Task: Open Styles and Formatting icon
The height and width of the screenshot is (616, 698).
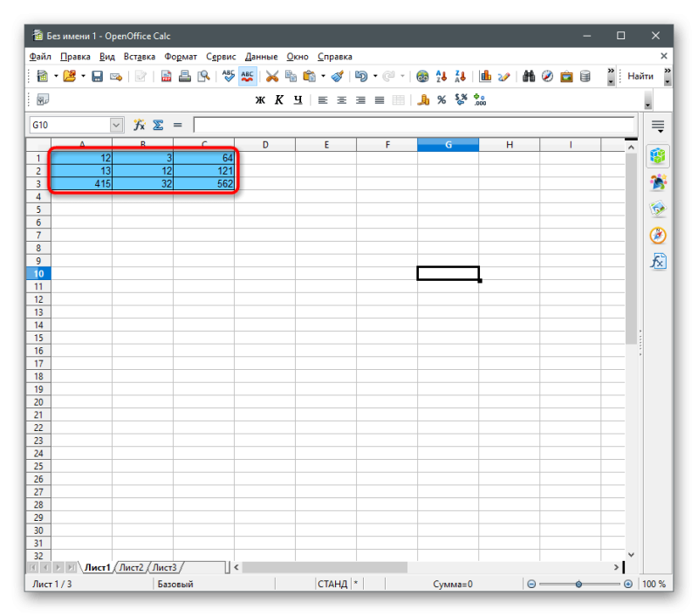Action: [x=43, y=99]
